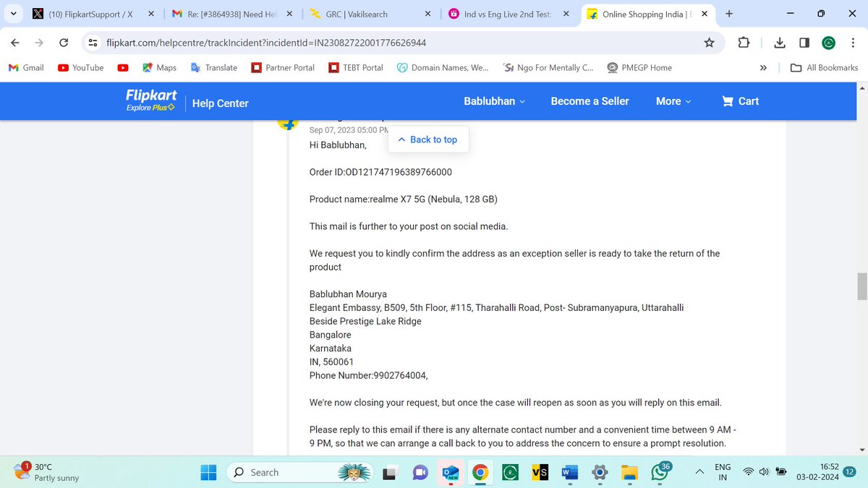The height and width of the screenshot is (488, 868).
Task: Open the TEBT Portal bookmark
Action: [356, 67]
